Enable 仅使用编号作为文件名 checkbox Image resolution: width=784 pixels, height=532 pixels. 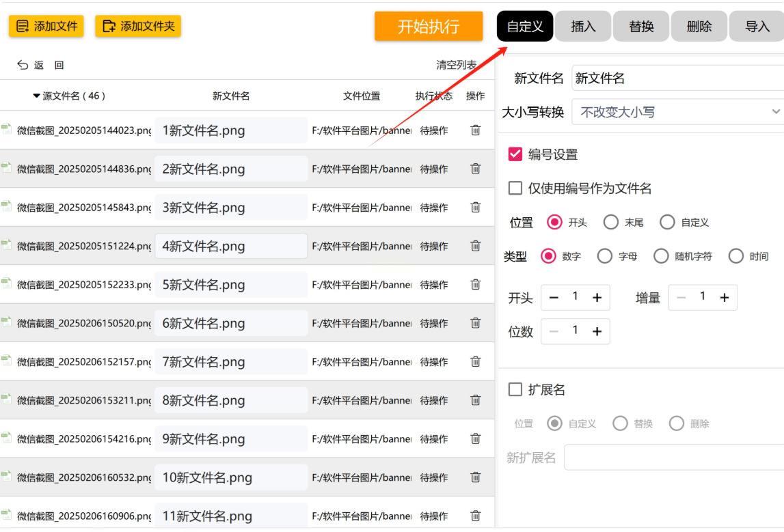click(x=515, y=188)
